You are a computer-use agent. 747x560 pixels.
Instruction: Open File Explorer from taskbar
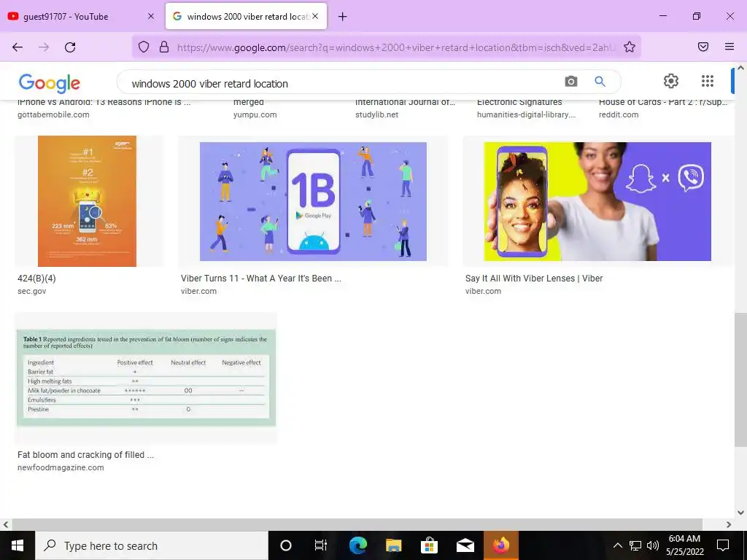pyautogui.click(x=393, y=545)
